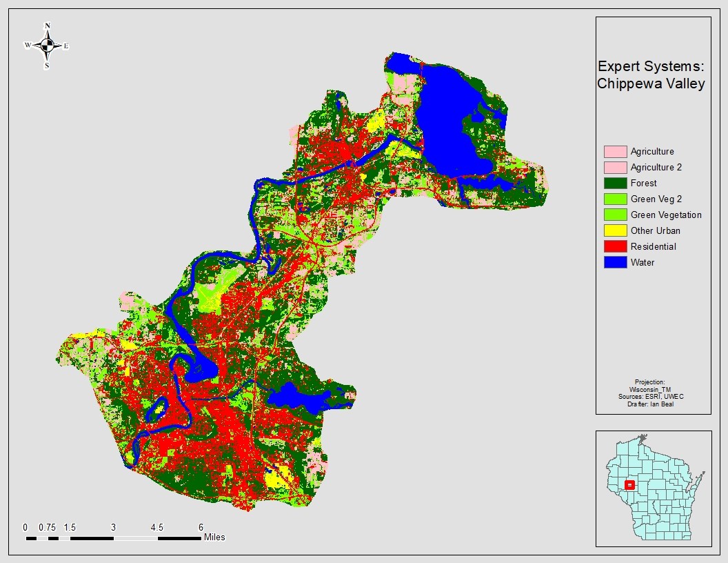This screenshot has height=563, width=728.
Task: Click the Agriculture legend swatch
Action: pyautogui.click(x=614, y=151)
